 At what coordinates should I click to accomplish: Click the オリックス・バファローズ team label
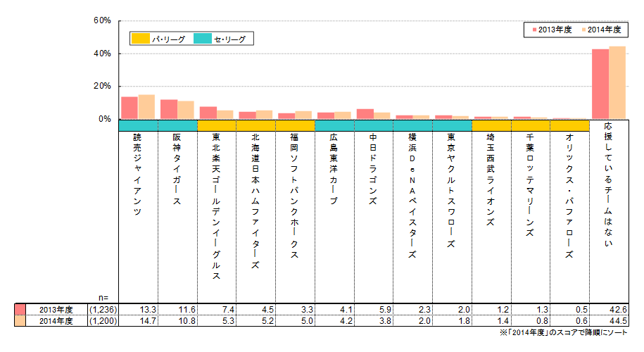(x=569, y=196)
